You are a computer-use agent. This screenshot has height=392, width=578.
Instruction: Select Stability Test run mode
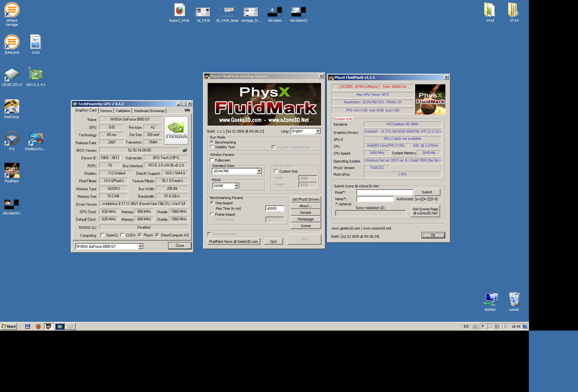click(212, 147)
